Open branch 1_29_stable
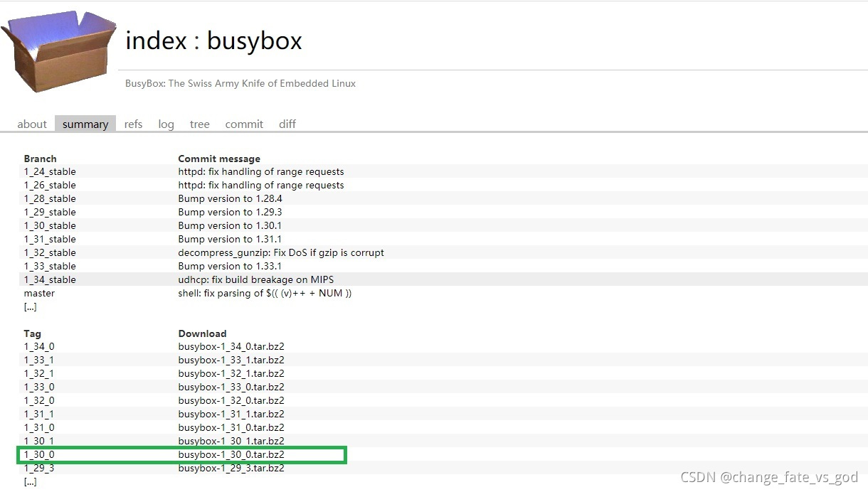Viewport: 868px width, 492px height. pos(50,212)
